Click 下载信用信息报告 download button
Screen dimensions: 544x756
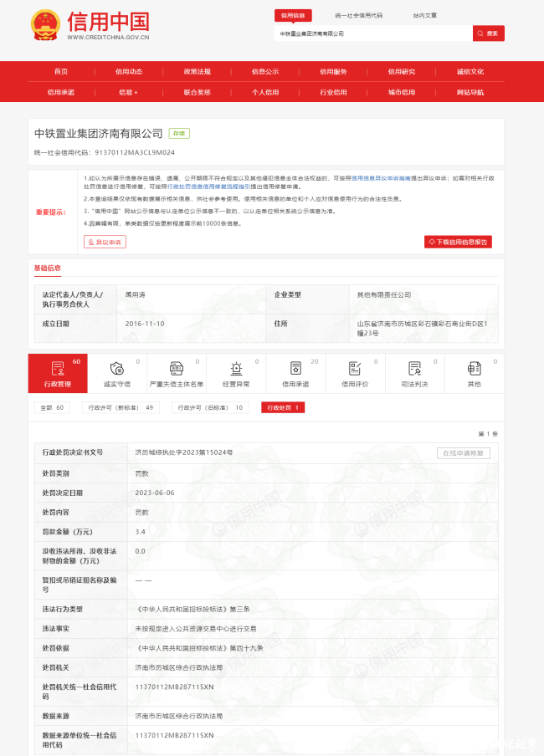tap(458, 242)
